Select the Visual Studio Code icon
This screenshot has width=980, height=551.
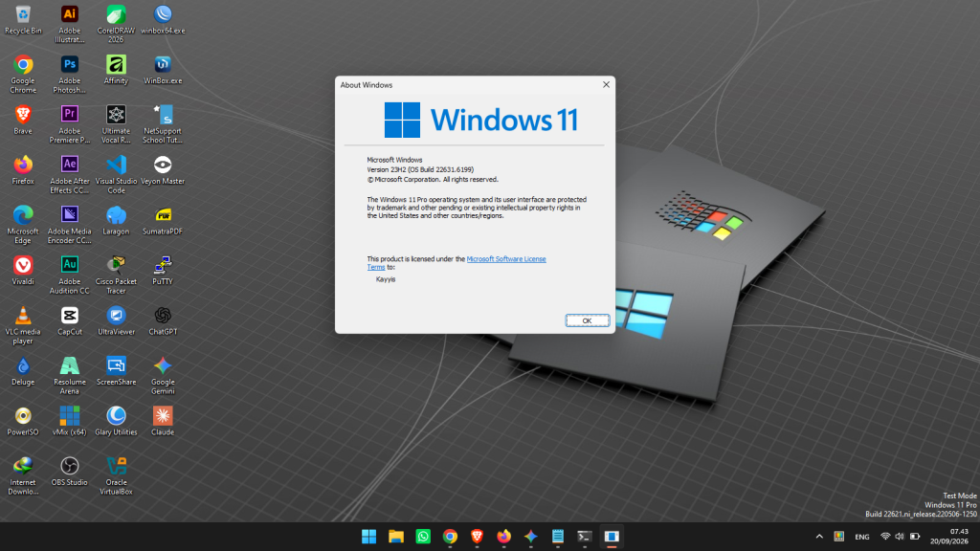(116, 174)
